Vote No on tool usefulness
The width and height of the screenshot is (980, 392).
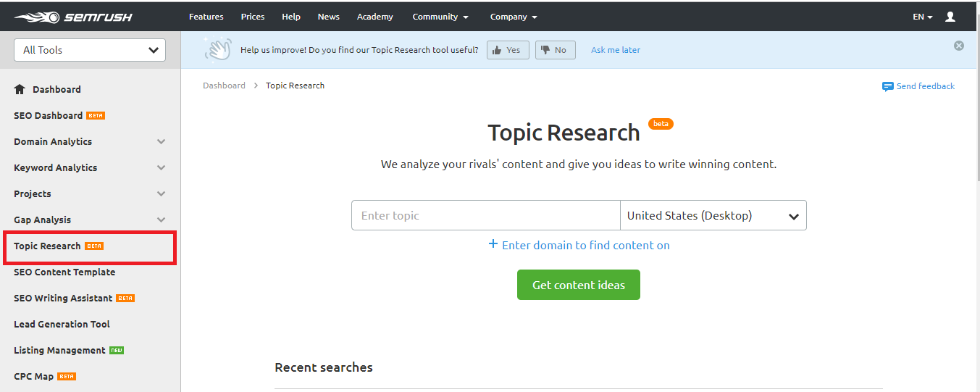[x=556, y=50]
